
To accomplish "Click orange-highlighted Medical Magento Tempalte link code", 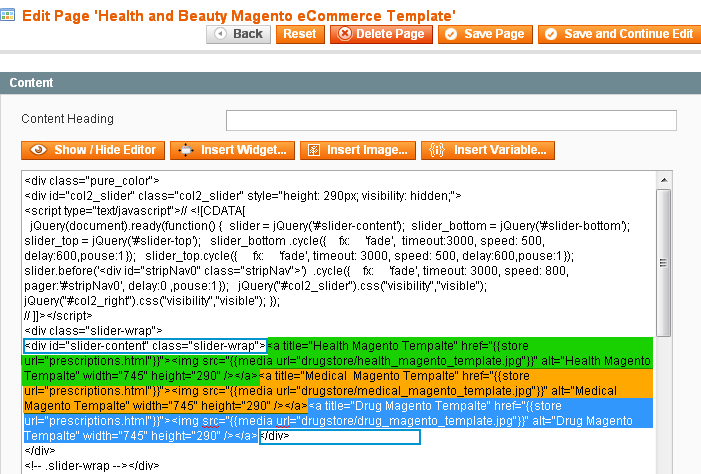I will coord(338,391).
